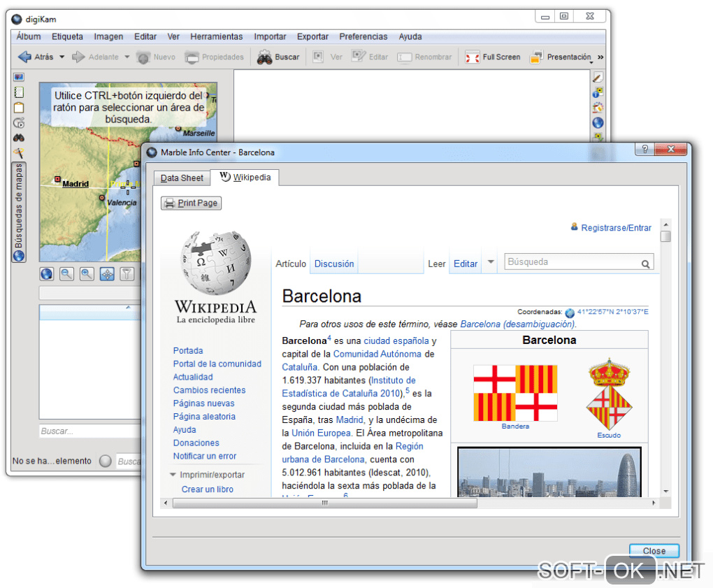Open the Atrás history dropdown arrow
The width and height of the screenshot is (713, 588).
pos(62,57)
